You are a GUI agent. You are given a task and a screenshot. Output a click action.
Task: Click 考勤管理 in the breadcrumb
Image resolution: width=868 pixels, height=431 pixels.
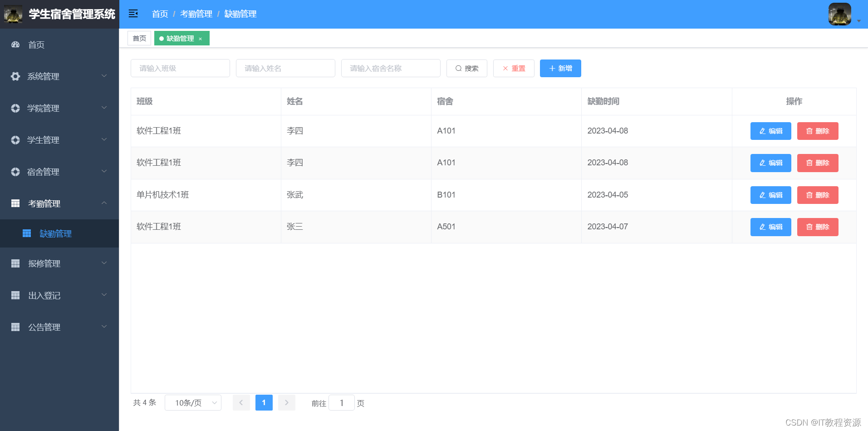pos(196,14)
